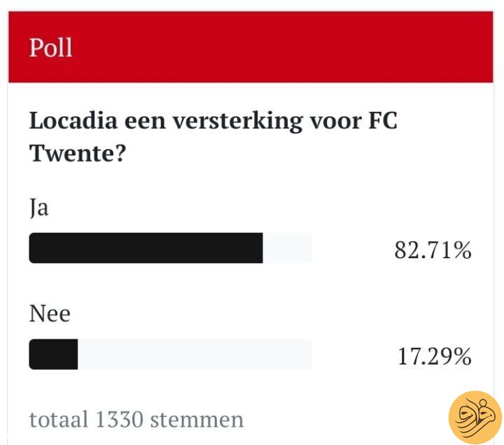This screenshot has width=504, height=445.
Task: Click the word Locadia in the question
Action: click(73, 121)
